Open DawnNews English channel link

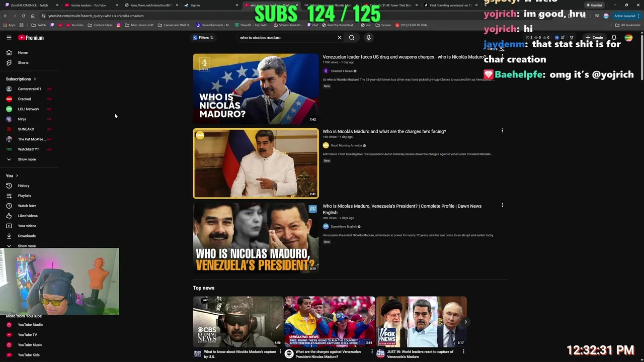coord(344,227)
